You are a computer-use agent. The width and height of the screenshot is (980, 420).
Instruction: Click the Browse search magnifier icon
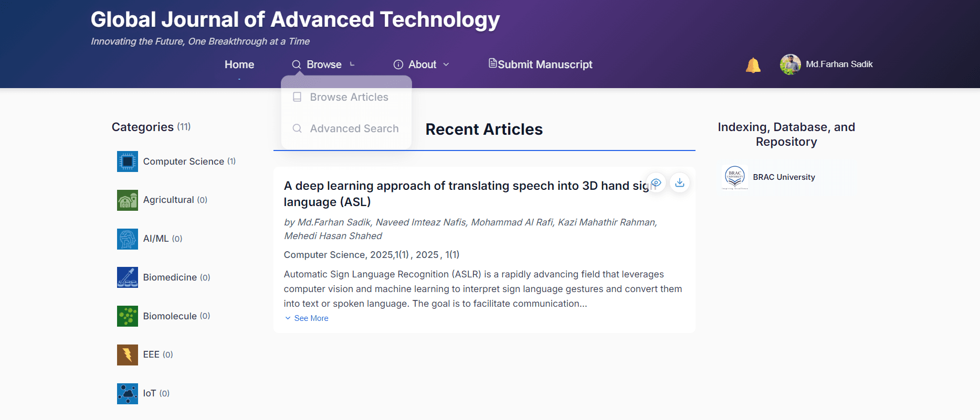pyautogui.click(x=297, y=64)
